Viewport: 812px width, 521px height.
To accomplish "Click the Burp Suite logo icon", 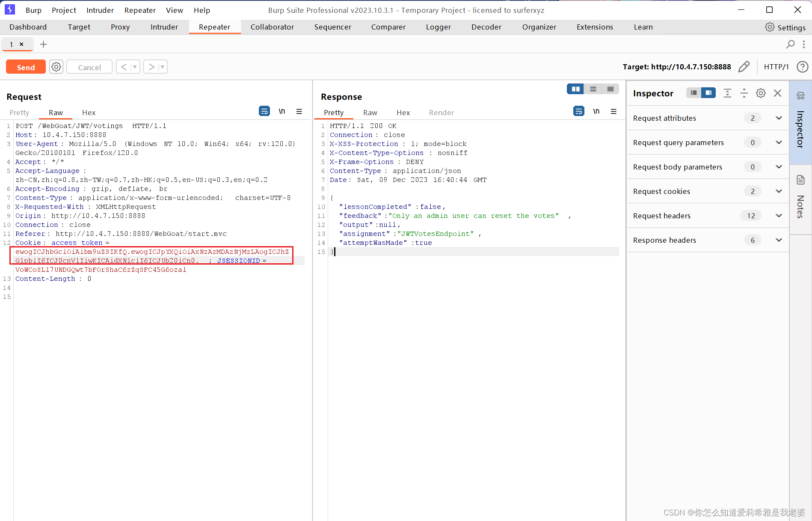I will (x=9, y=10).
